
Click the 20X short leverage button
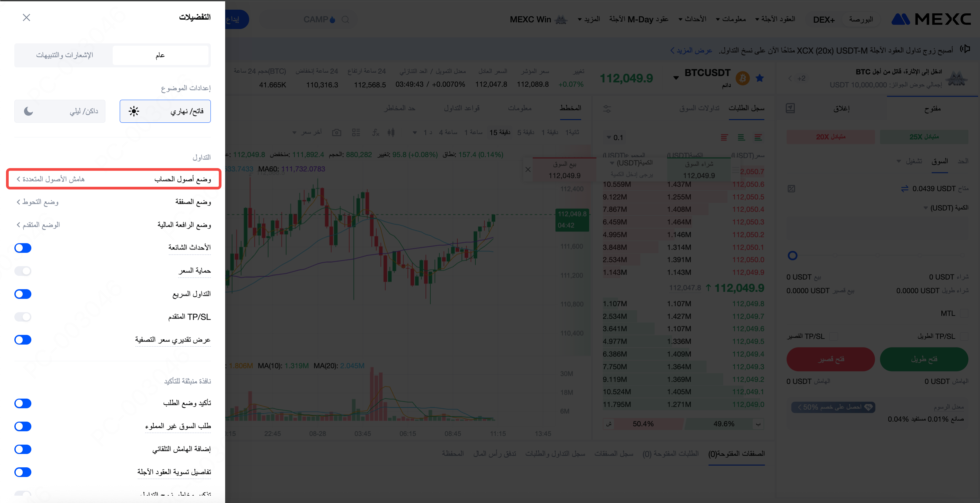click(x=831, y=137)
